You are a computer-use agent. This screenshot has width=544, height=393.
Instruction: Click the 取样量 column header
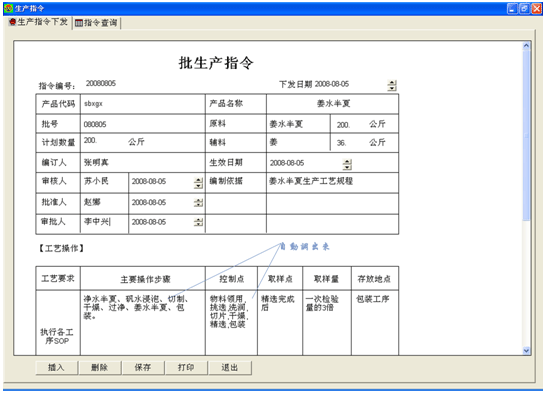[x=327, y=279]
